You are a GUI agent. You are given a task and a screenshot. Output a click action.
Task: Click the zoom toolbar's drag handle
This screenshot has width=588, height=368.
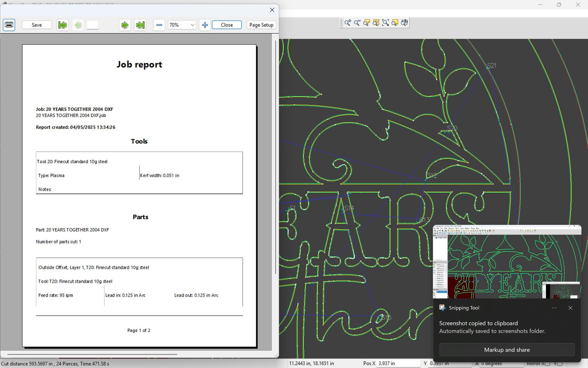coord(341,23)
